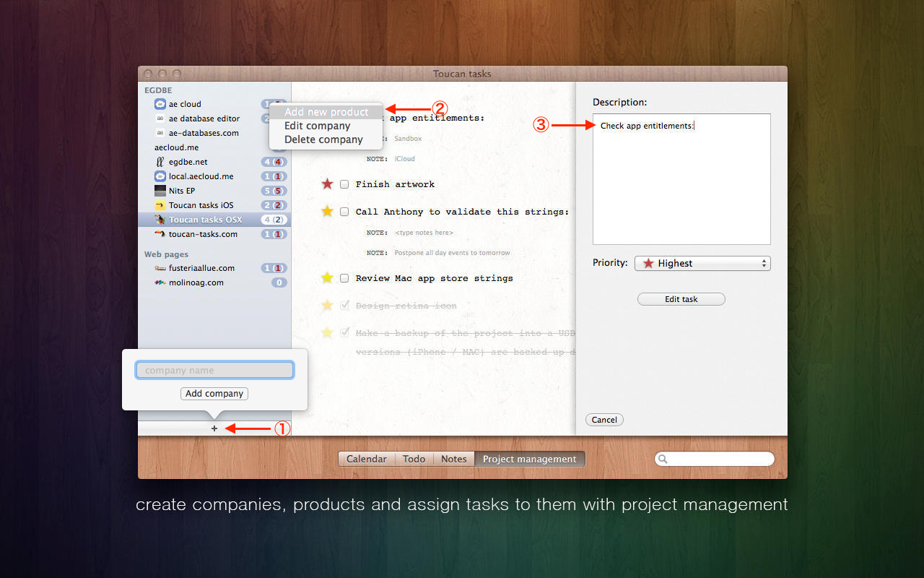Select the ae cloud product row
Image resolution: width=924 pixels, height=578 pixels.
pos(214,104)
